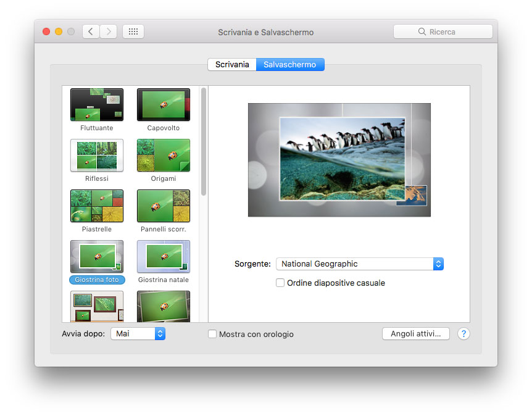Choose the framed pictures wall screensaver thumbnail

(97, 306)
